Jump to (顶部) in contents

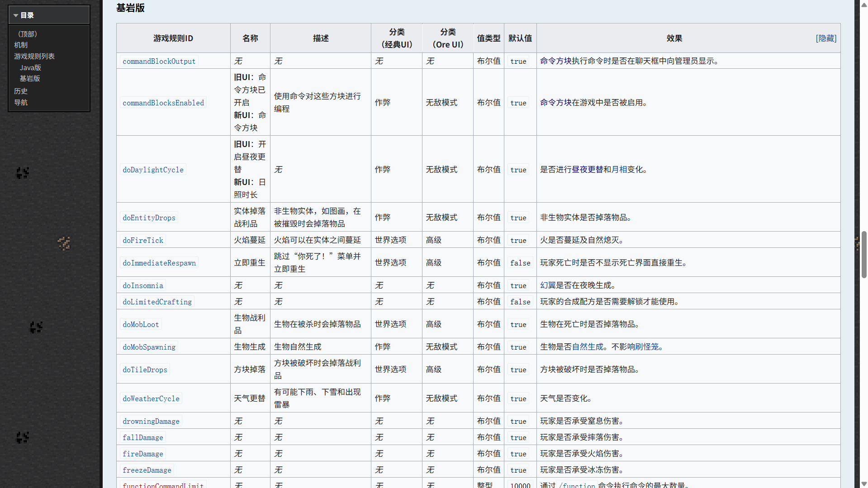pos(27,34)
